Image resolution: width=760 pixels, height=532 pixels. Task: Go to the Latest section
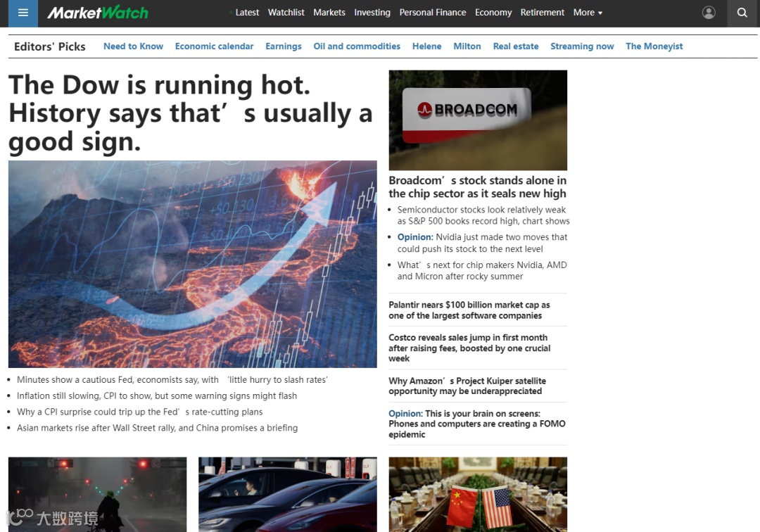[247, 13]
